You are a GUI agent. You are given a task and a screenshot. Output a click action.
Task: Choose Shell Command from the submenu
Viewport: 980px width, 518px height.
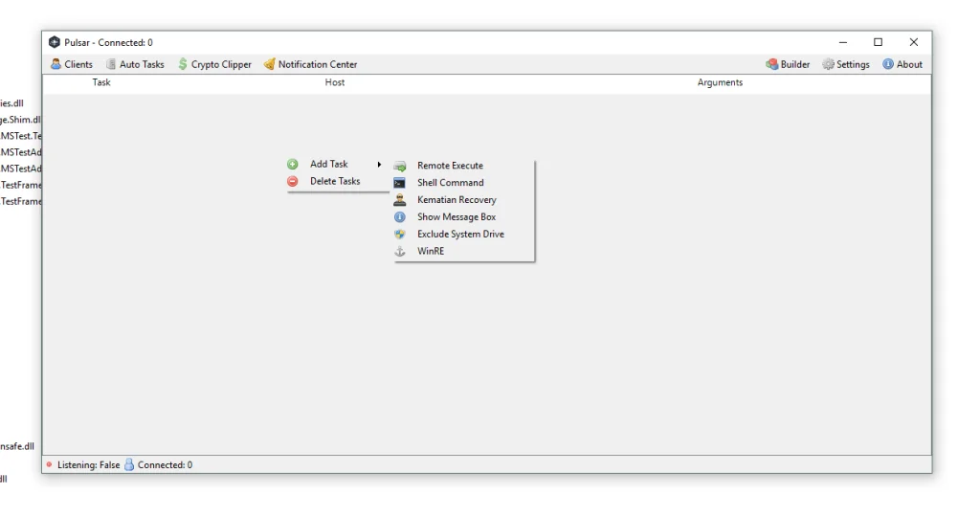coord(450,183)
